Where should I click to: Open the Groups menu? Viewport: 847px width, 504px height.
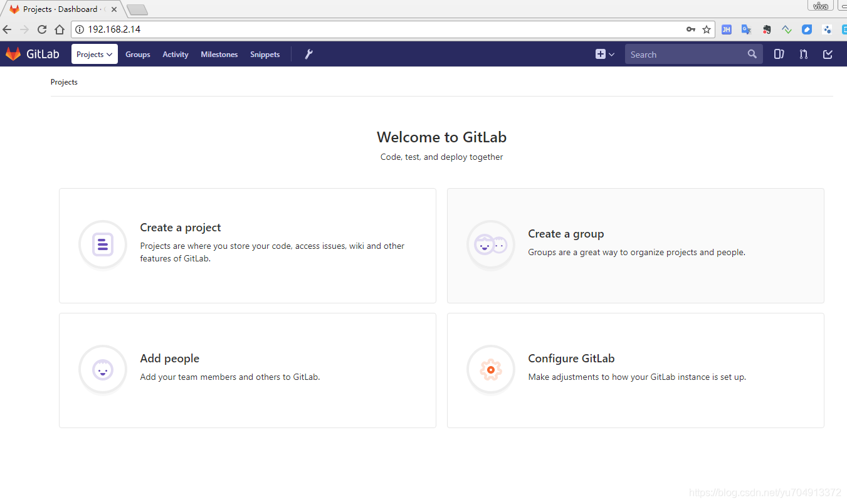[138, 55]
